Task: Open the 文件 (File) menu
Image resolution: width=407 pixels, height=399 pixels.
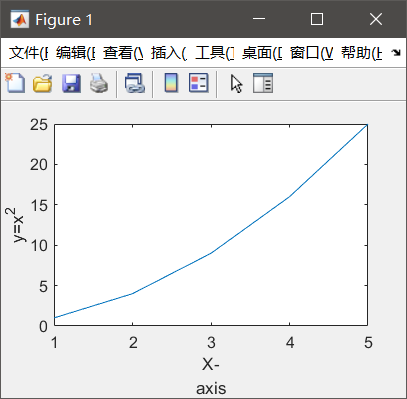Action: pyautogui.click(x=28, y=53)
